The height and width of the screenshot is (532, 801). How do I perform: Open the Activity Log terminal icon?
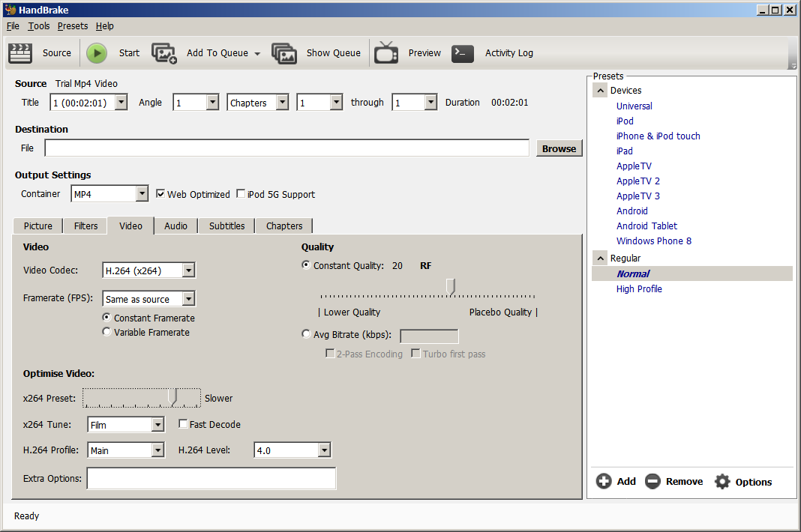(x=463, y=53)
